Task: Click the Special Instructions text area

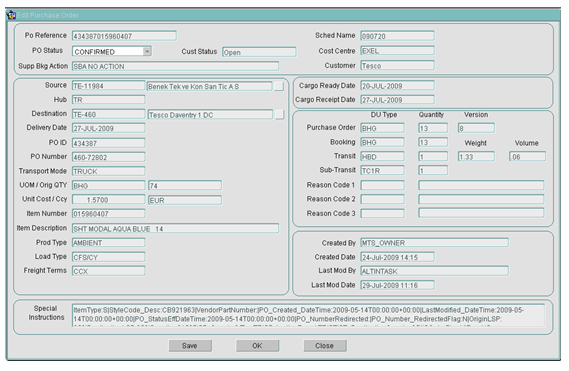Action: tap(308, 315)
